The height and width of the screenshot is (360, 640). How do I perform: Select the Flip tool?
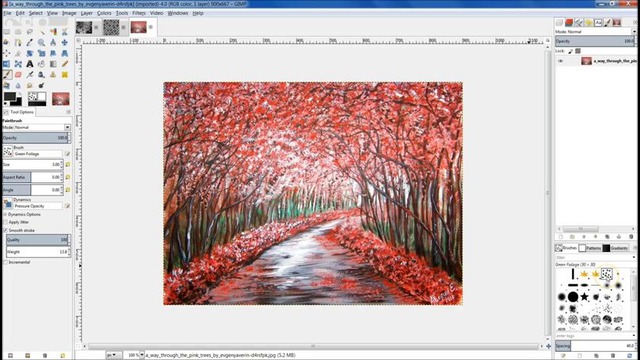pos(7,64)
